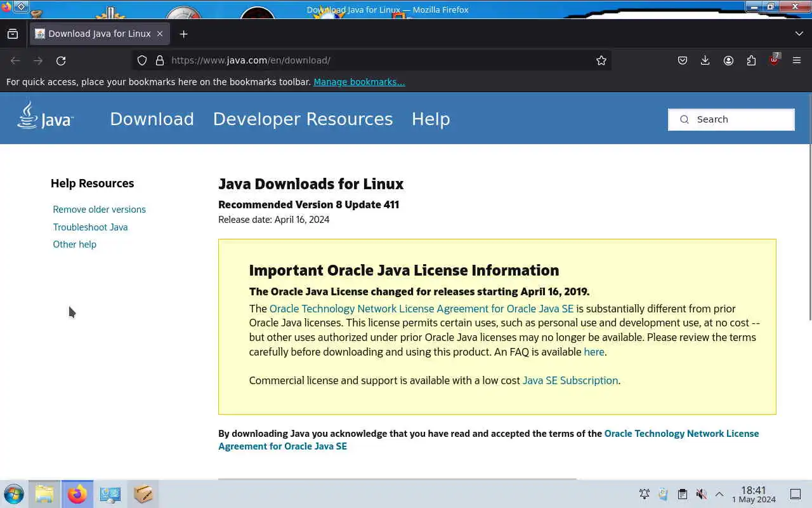View site security padlock info
Viewport: 812px width, 508px height.
(x=160, y=60)
